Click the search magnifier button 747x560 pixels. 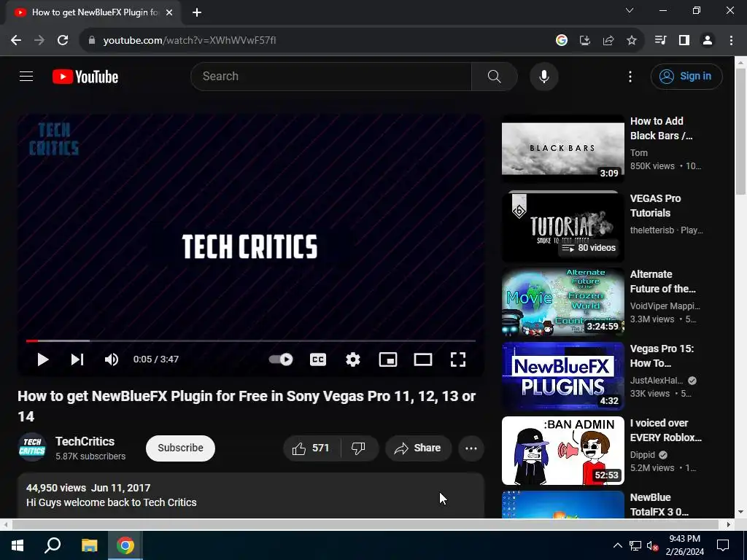494,76
